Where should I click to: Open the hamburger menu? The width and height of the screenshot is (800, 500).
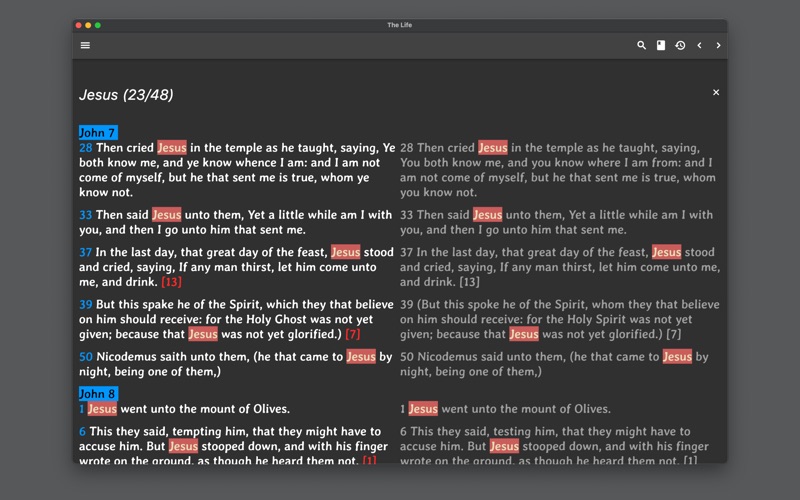85,45
